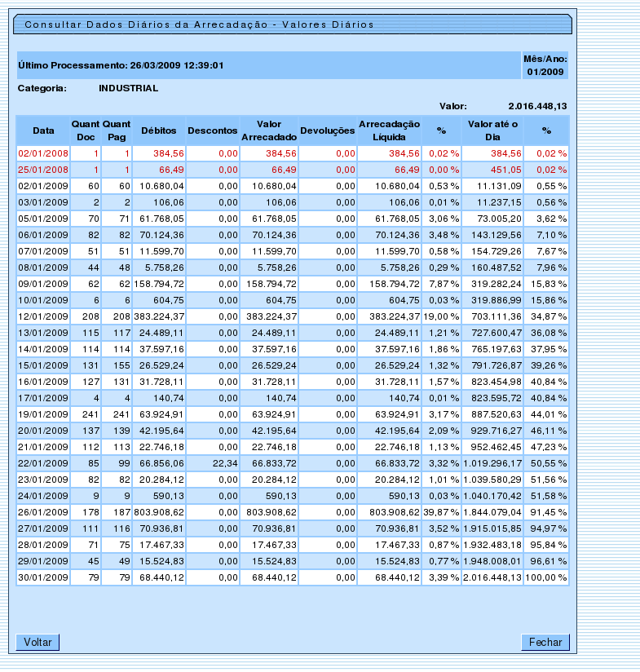Click the 30/01/2009 date in last row

[43, 577]
